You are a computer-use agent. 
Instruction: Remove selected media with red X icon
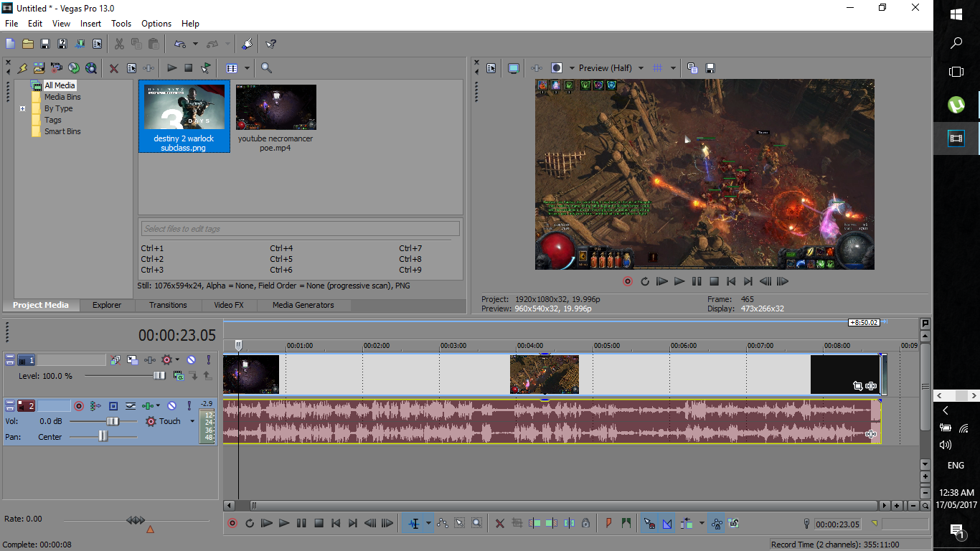point(114,68)
